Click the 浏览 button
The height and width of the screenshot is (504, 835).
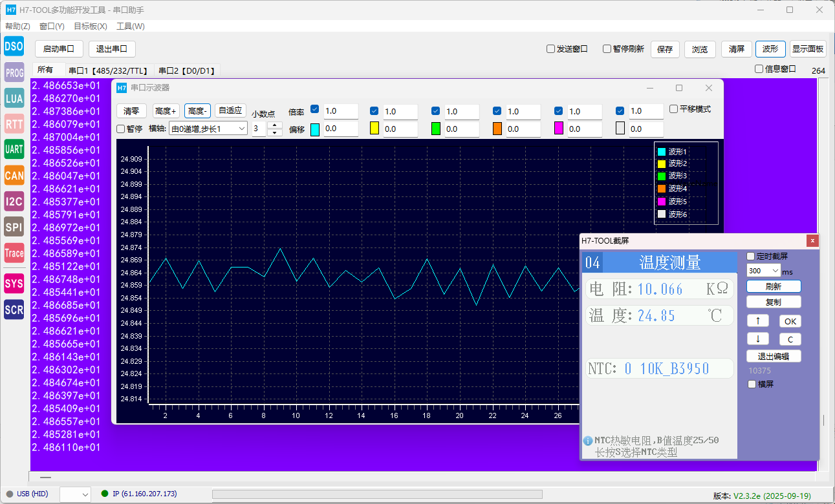pyautogui.click(x=700, y=49)
